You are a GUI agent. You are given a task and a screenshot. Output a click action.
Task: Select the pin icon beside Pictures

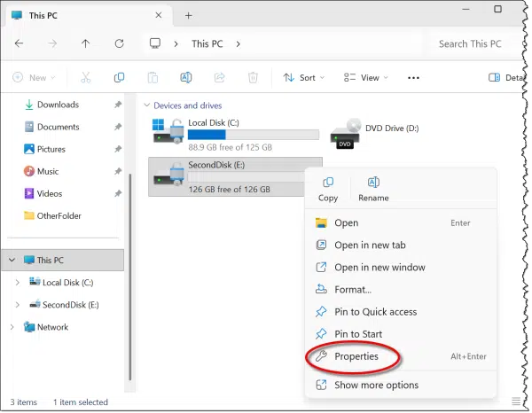click(118, 149)
